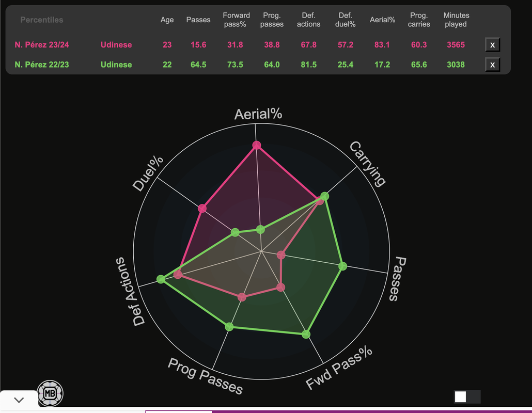Click the 'Def. actions' column header

pyautogui.click(x=308, y=20)
